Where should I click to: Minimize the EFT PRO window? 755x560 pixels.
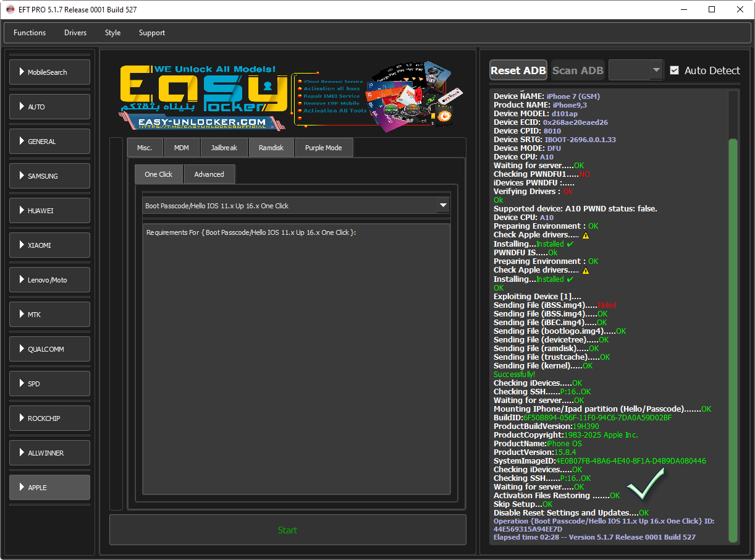tap(684, 9)
